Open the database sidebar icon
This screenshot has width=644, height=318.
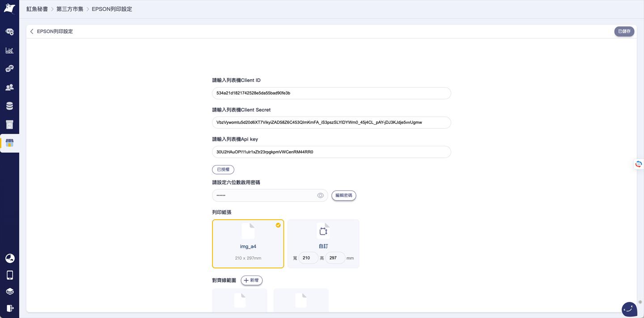(x=9, y=106)
